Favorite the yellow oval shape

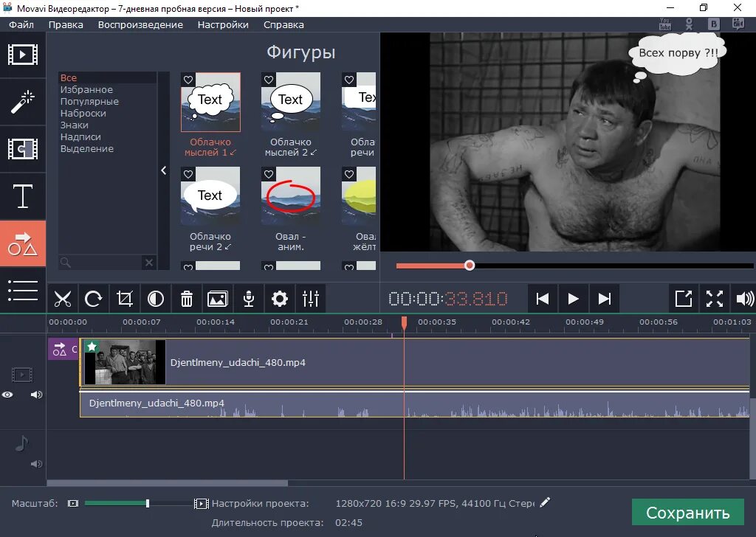(349, 174)
